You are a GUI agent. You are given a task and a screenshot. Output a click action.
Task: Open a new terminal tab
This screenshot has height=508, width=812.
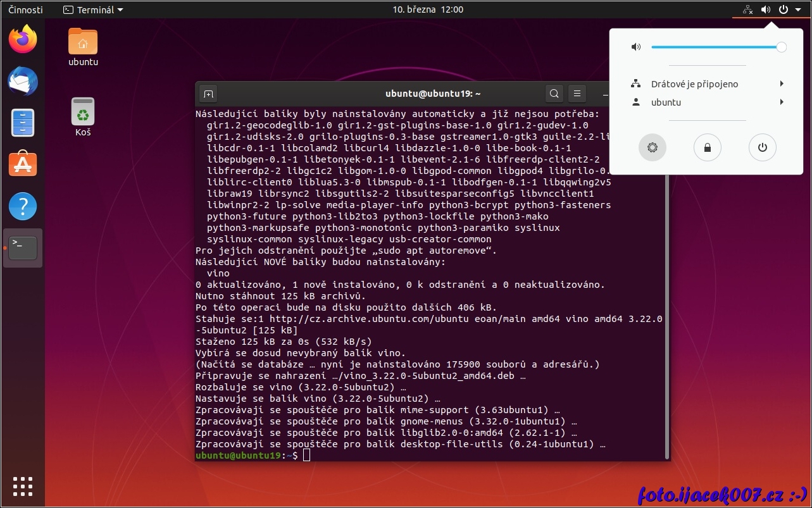(x=209, y=94)
